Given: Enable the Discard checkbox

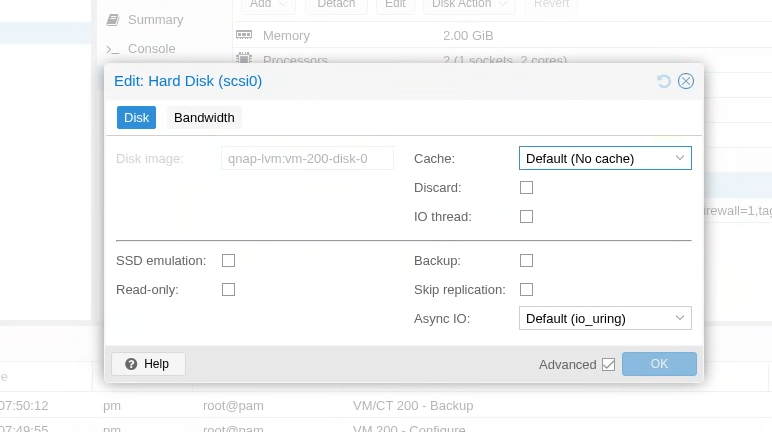Looking at the screenshot, I should click(x=526, y=188).
